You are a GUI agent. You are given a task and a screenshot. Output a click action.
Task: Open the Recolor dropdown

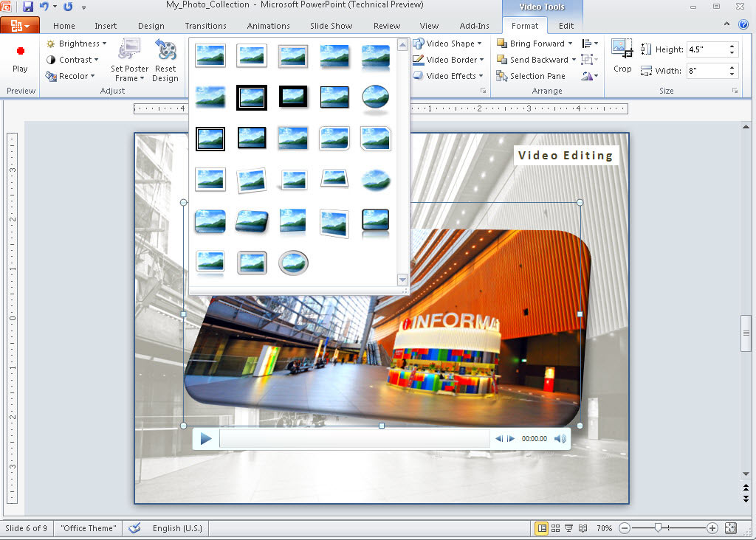coord(70,76)
